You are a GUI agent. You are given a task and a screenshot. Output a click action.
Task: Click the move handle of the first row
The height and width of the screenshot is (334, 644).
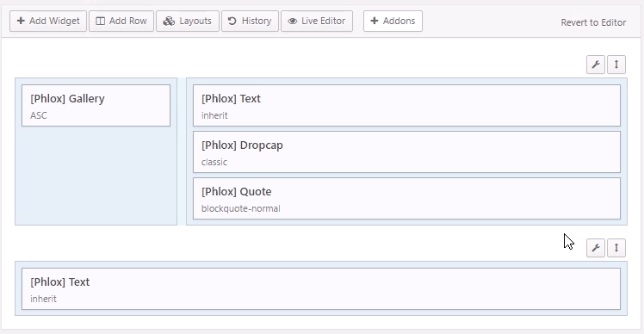[616, 65]
